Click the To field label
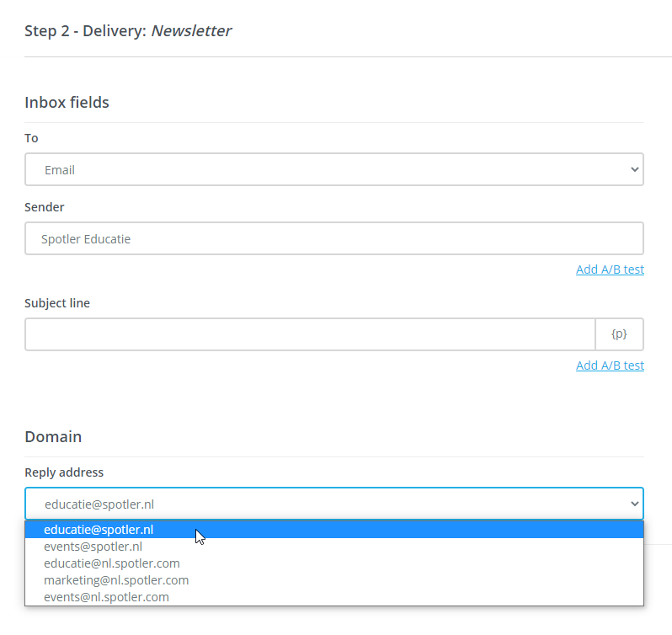The height and width of the screenshot is (635, 672). tap(31, 138)
